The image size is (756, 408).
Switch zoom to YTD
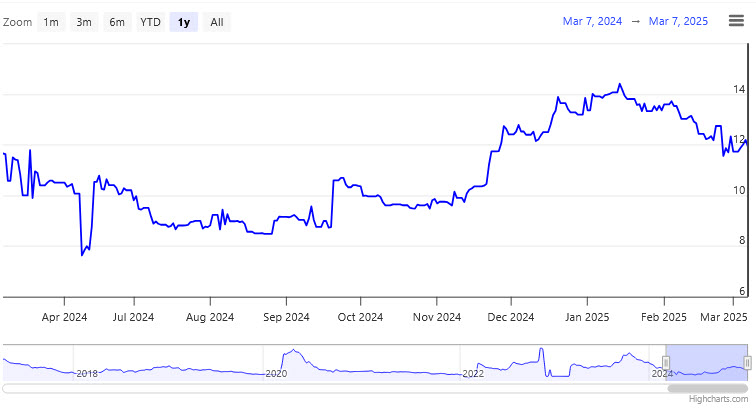pyautogui.click(x=150, y=22)
